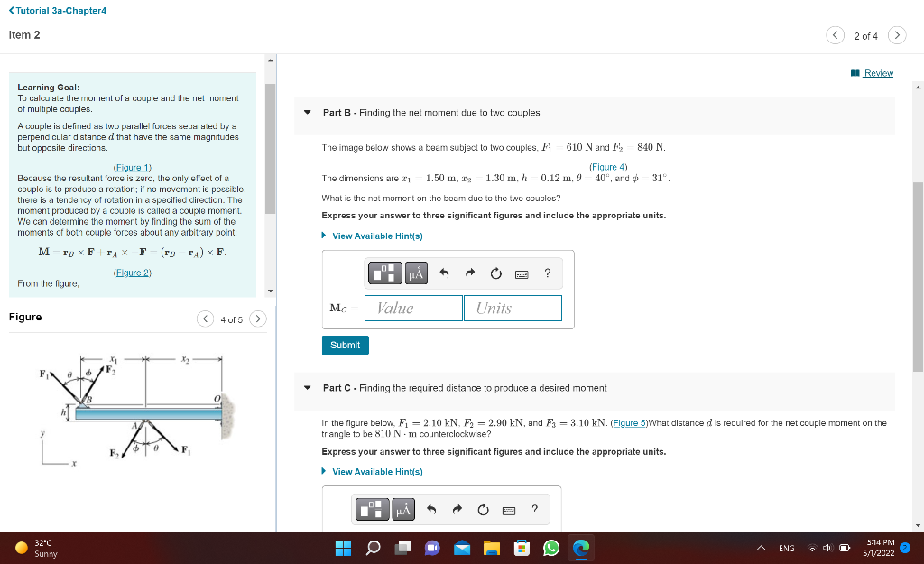This screenshot has height=564, width=924.
Task: Show previous figure
Action: click(205, 319)
